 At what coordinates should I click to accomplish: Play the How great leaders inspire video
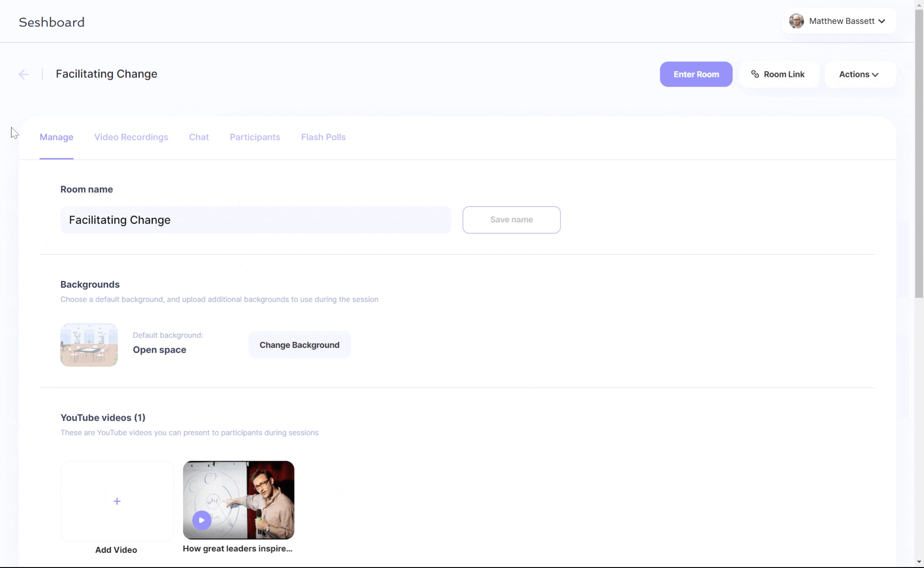(x=202, y=520)
